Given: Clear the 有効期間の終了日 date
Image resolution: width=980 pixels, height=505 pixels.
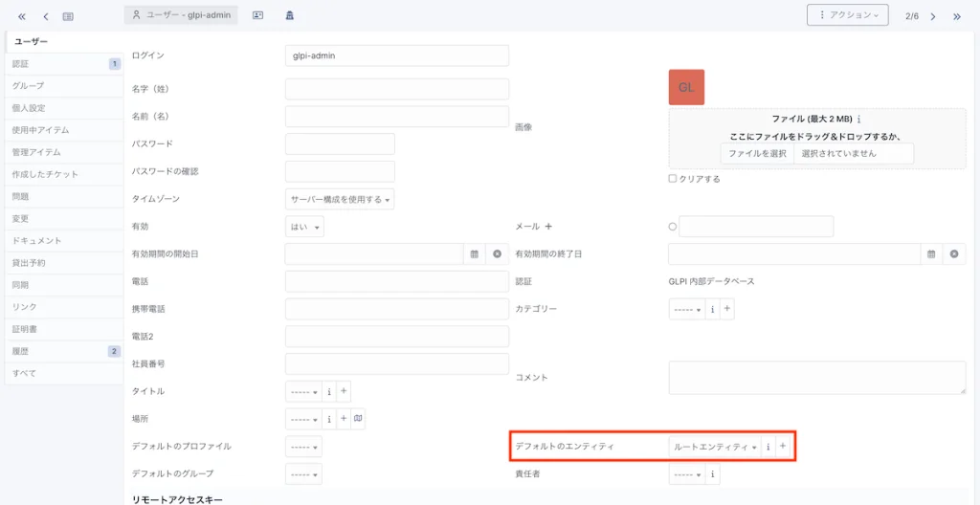Looking at the screenshot, I should tap(954, 253).
